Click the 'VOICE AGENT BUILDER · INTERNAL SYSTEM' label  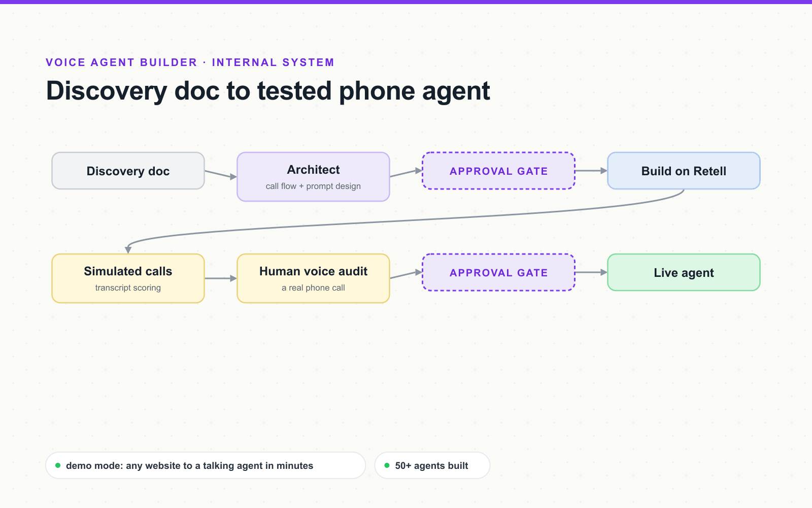(x=190, y=62)
